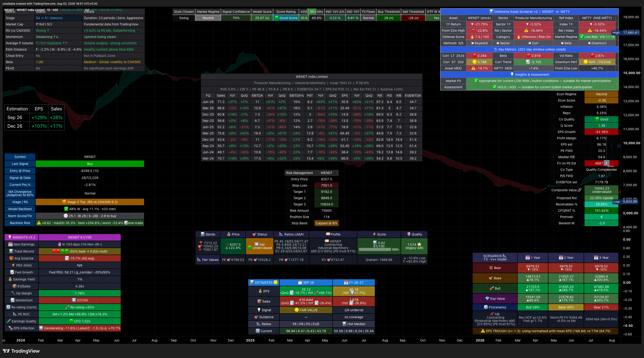Click the Graham: 1568.68 cell

379,259
